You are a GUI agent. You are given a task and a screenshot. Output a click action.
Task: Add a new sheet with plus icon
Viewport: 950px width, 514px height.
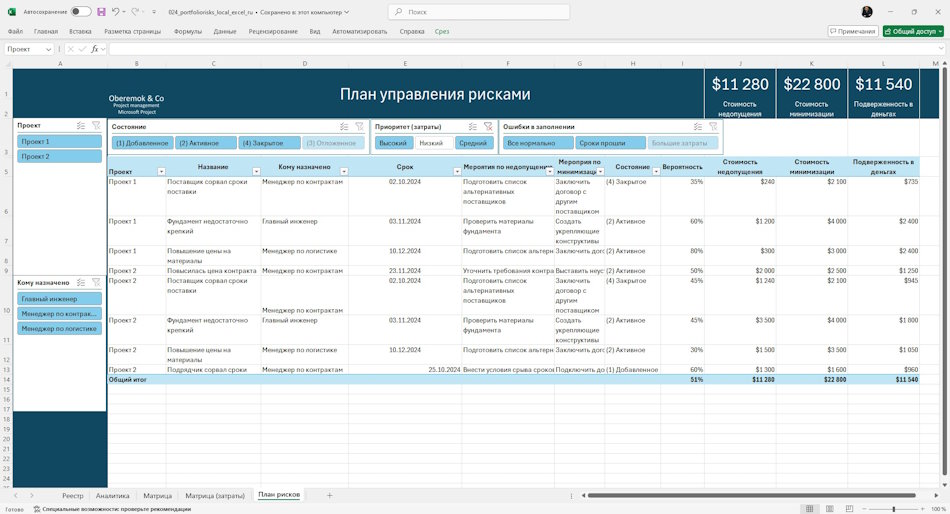[x=330, y=495]
